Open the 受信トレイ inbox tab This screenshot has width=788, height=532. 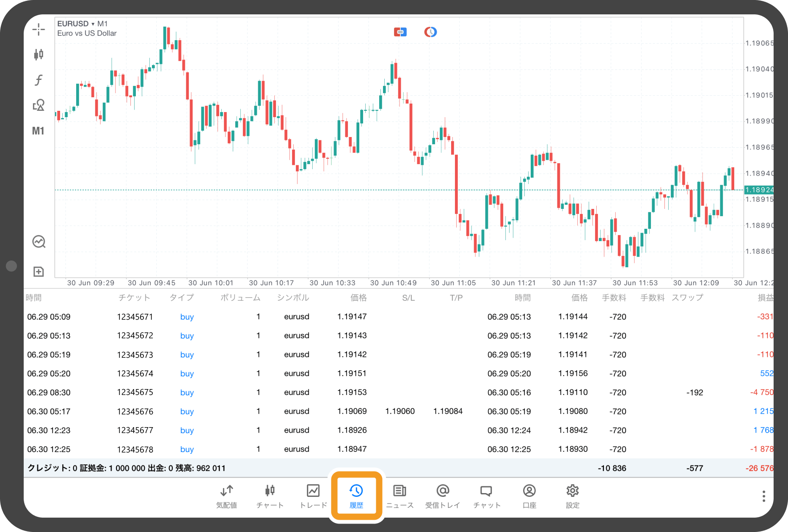(x=443, y=496)
